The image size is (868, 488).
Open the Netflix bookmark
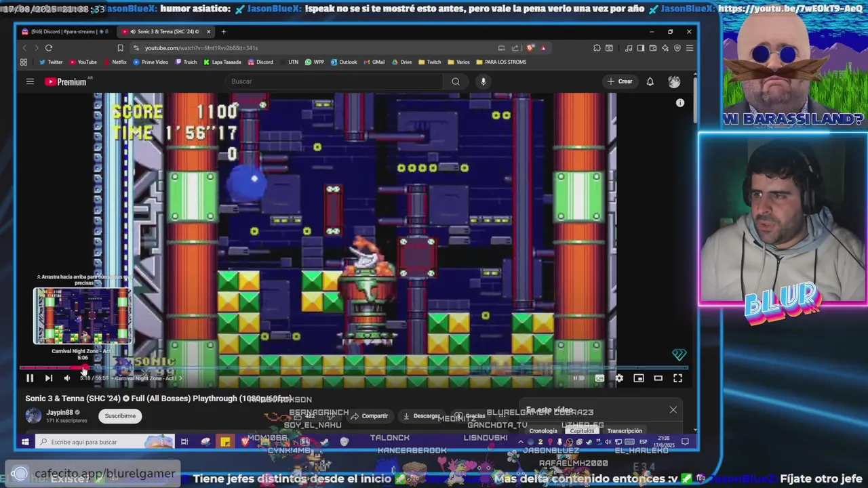tap(115, 62)
